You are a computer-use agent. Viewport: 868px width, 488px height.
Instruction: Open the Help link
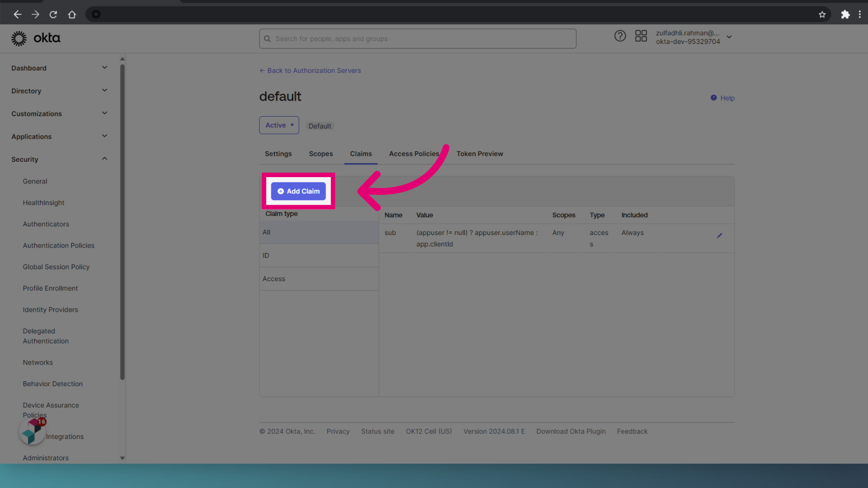pos(722,98)
